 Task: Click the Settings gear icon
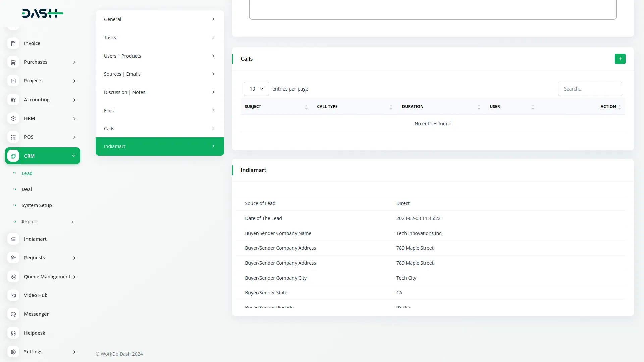(13, 352)
